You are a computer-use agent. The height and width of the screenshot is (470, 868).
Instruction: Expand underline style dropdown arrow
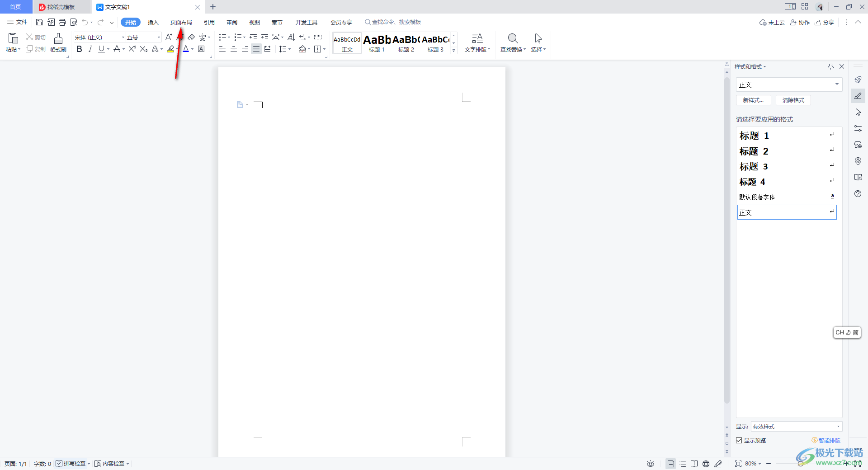click(x=108, y=49)
